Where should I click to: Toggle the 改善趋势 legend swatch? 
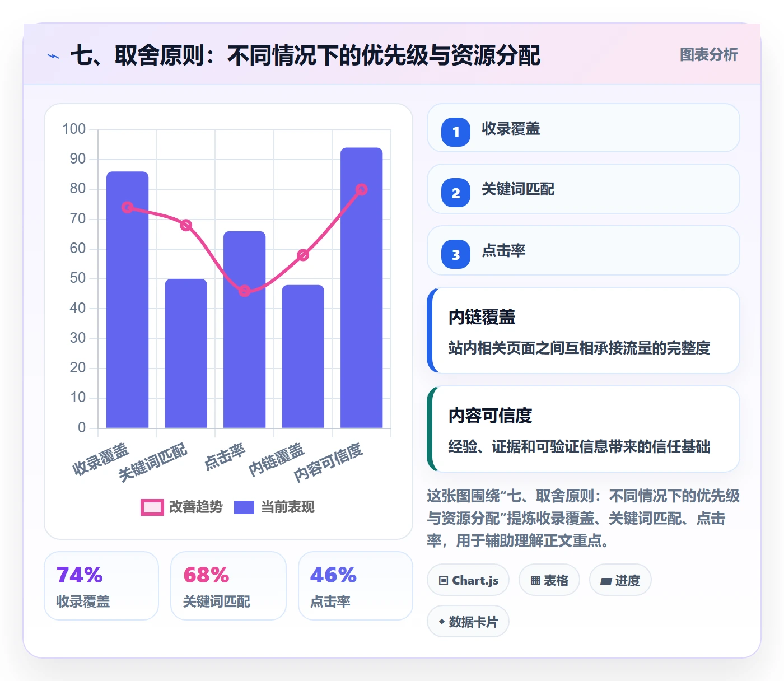(152, 507)
